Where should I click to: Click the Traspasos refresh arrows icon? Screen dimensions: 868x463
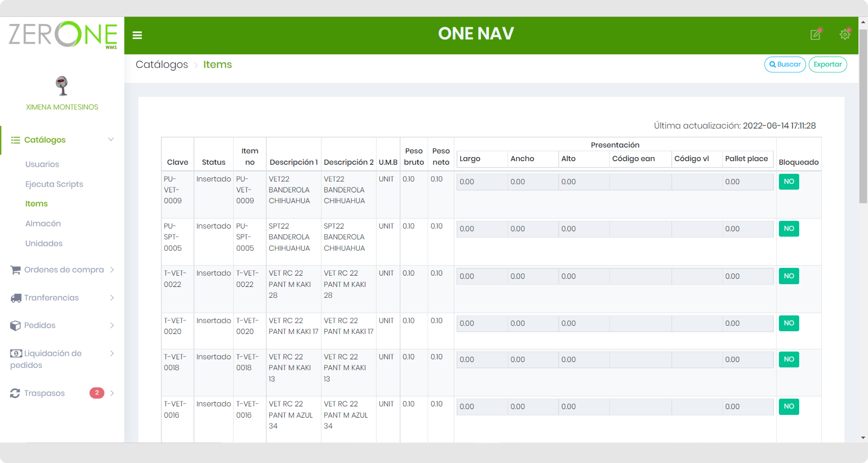15,393
